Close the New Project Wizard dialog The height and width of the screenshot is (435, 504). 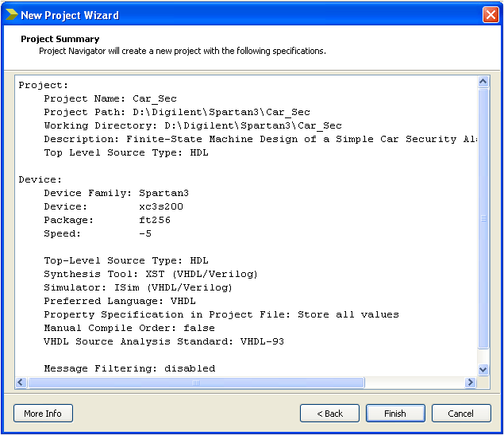pos(490,14)
